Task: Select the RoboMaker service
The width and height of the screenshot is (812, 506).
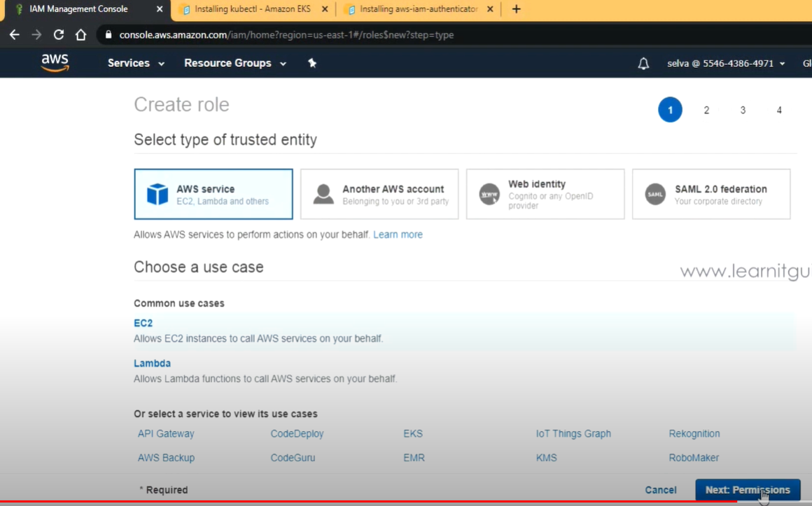Action: 694,458
